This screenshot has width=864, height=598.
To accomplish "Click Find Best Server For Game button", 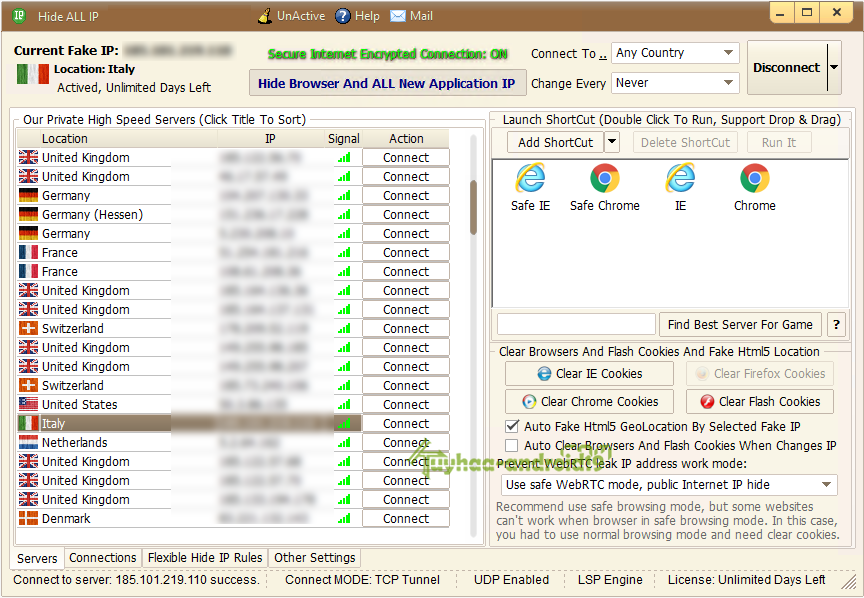I will pyautogui.click(x=740, y=324).
